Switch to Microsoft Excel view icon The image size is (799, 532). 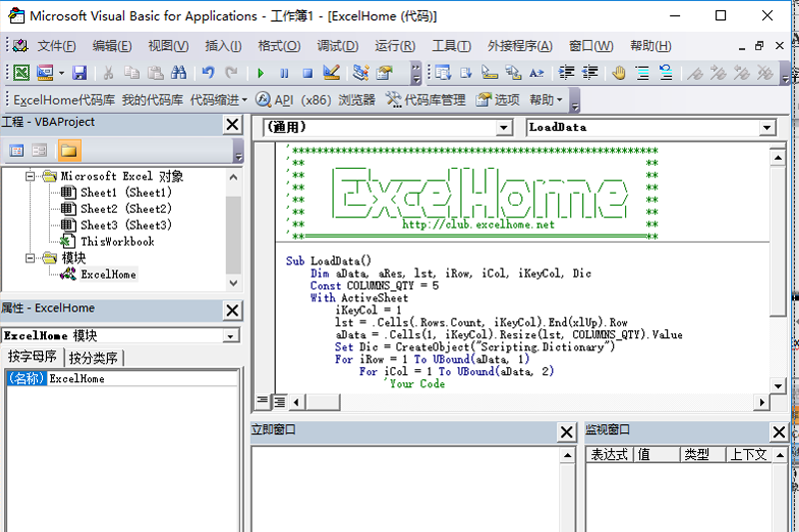coord(21,73)
